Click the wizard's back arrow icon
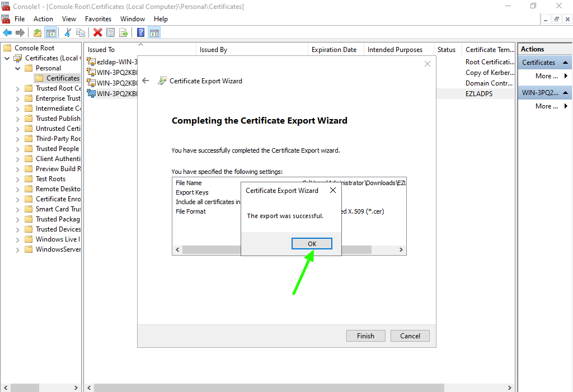The width and height of the screenshot is (573, 392). (x=145, y=81)
